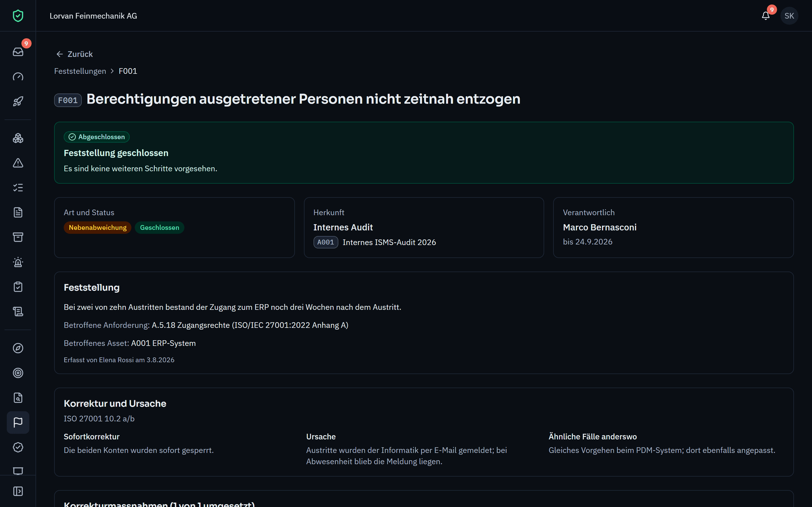Click the Nebenabweichung tag

[98, 228]
